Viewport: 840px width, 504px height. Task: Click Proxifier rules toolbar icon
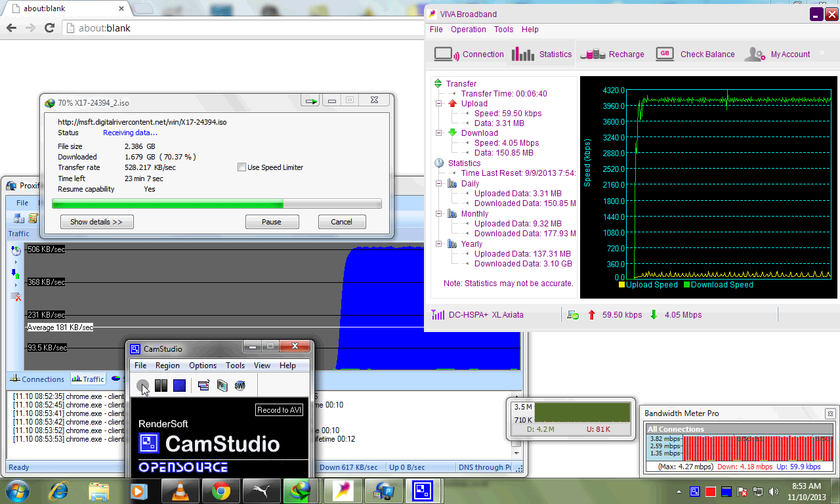point(33,219)
